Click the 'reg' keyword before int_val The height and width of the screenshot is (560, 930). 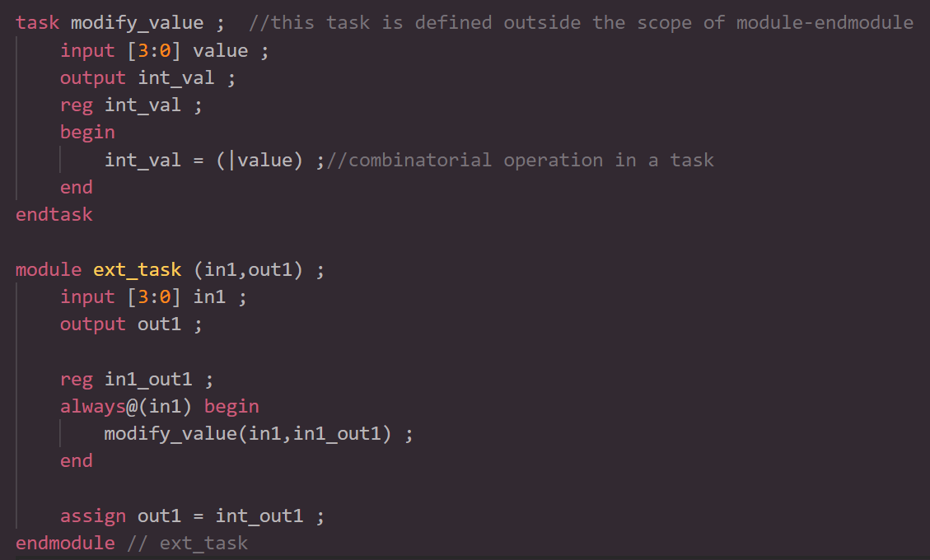[x=77, y=105]
